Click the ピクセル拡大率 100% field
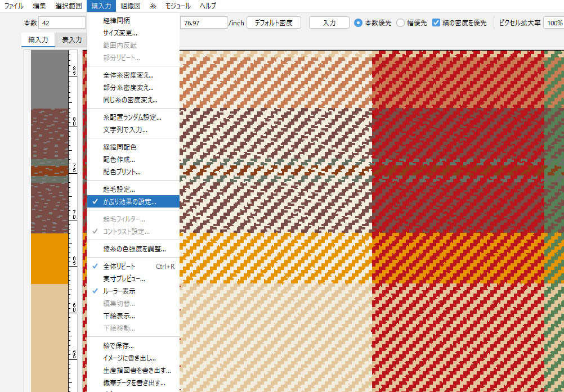Viewport: 564px width, 392px height. coord(553,23)
